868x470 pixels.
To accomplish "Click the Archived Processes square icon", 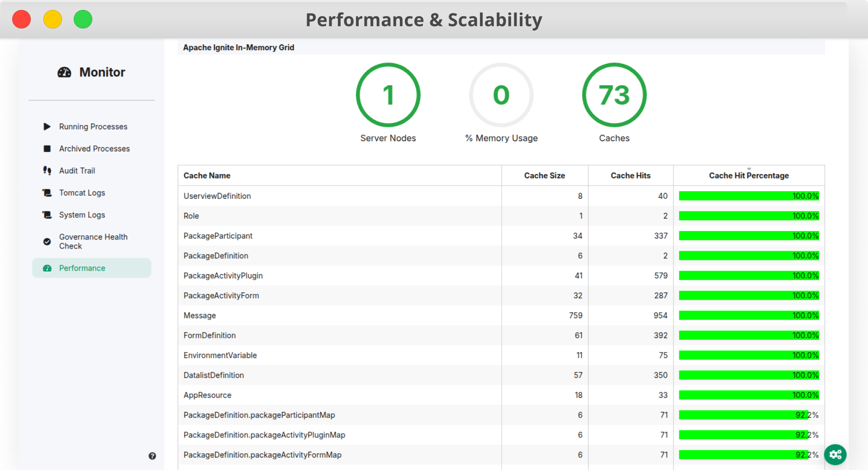I will click(47, 149).
